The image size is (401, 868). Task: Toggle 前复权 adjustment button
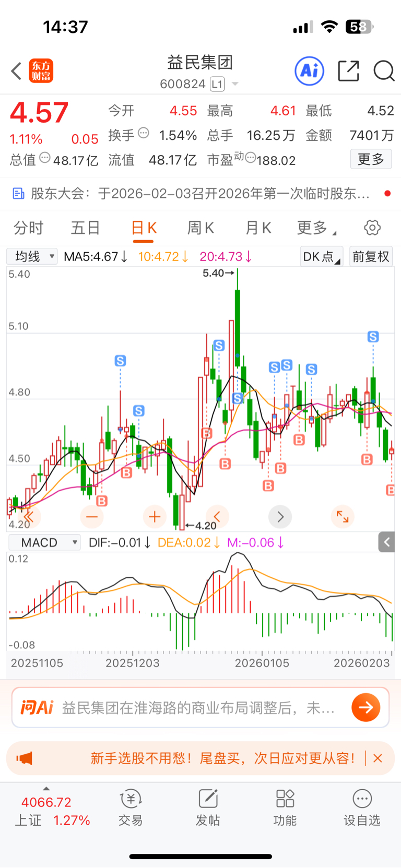click(371, 256)
